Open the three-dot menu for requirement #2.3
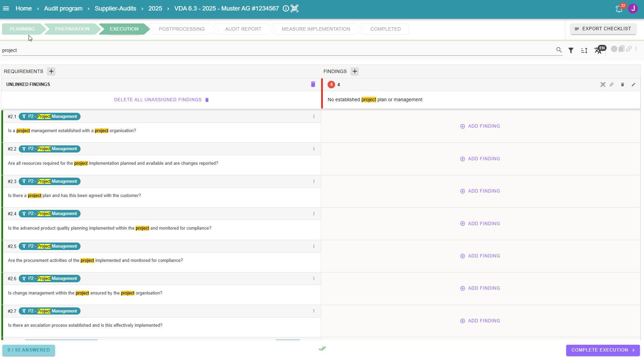Image resolution: width=644 pixels, height=358 pixels. (x=314, y=181)
